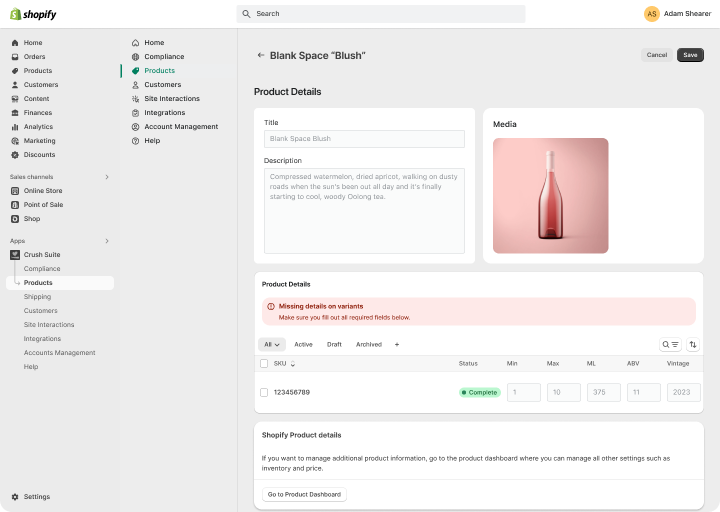Click the plus icon to add a view
720x512 pixels.
click(397, 344)
